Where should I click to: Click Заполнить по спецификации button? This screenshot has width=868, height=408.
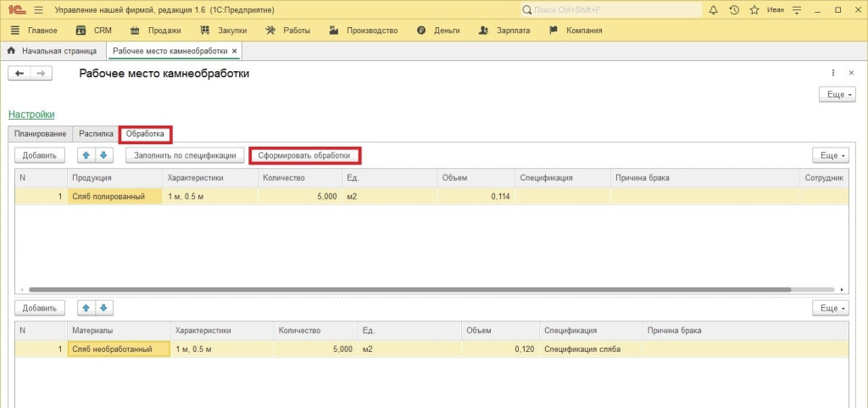(186, 155)
